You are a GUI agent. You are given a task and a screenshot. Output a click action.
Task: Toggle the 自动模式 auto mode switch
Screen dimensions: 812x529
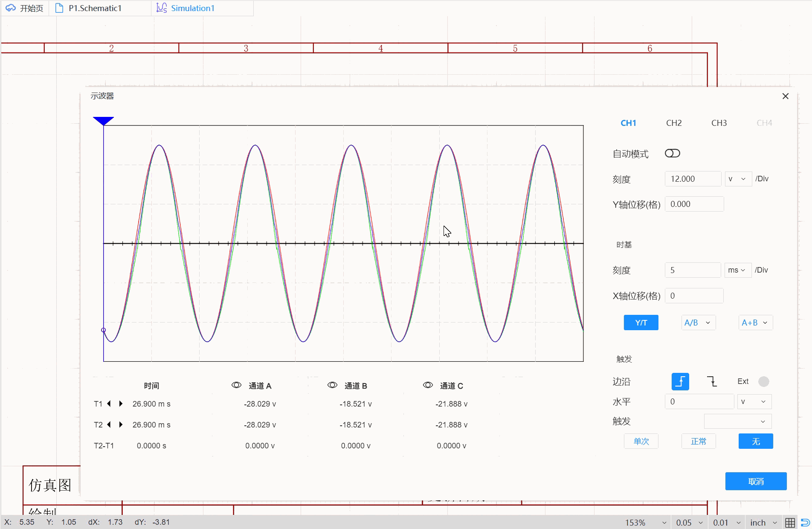[x=672, y=154]
